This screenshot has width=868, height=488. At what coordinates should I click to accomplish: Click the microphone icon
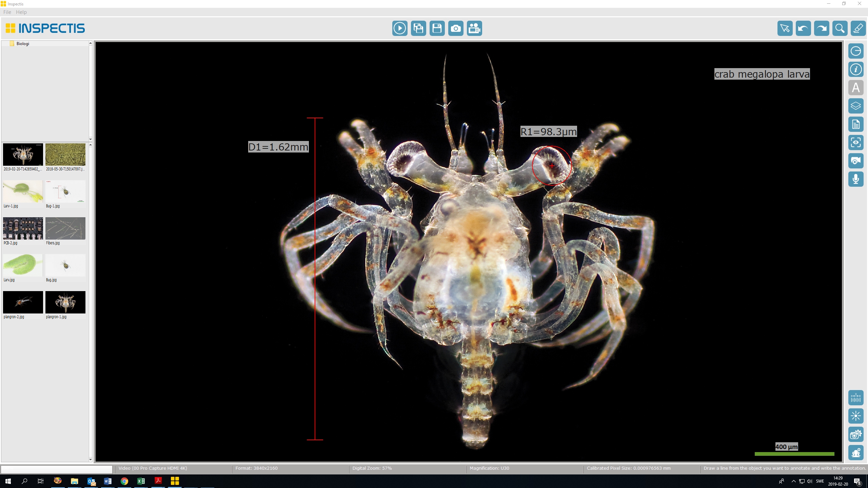click(855, 179)
